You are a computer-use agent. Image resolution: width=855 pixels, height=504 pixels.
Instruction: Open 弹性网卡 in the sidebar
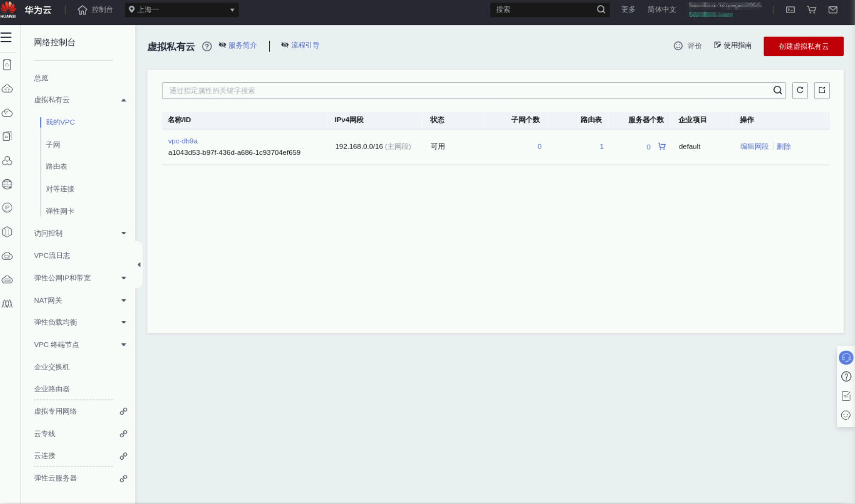60,211
